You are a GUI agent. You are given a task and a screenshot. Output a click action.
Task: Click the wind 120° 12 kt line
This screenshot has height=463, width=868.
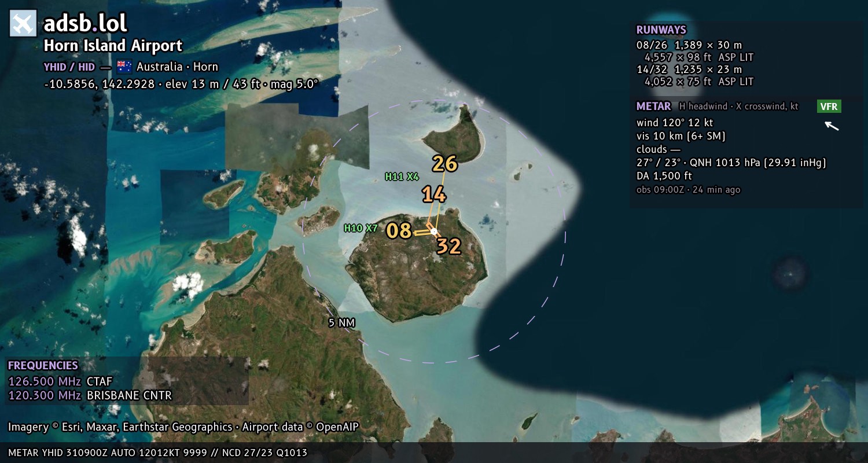[675, 123]
